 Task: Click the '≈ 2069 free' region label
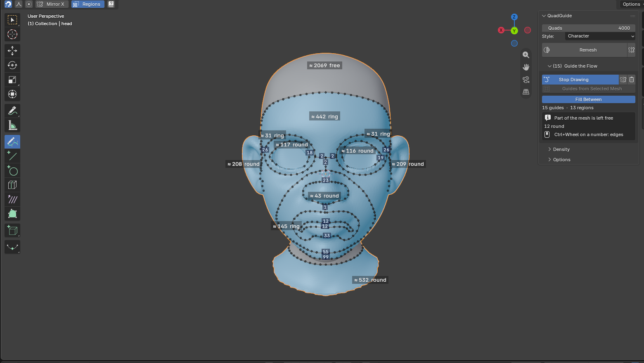point(324,66)
